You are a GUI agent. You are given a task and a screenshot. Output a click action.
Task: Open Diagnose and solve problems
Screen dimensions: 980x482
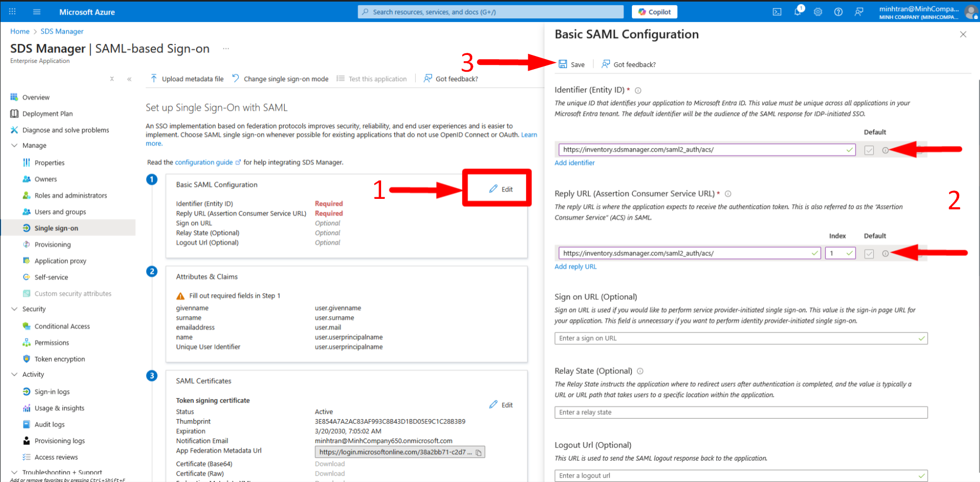65,130
